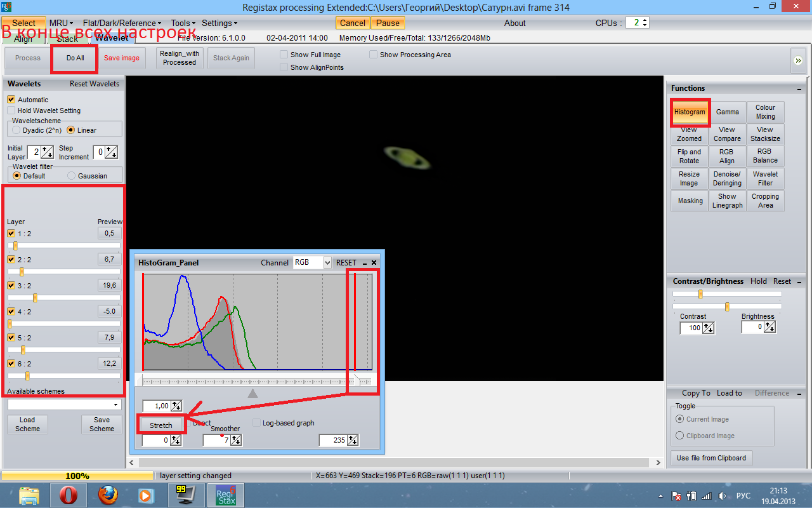The width and height of the screenshot is (812, 508).
Task: Click the volume icon in system tray
Action: tap(721, 496)
